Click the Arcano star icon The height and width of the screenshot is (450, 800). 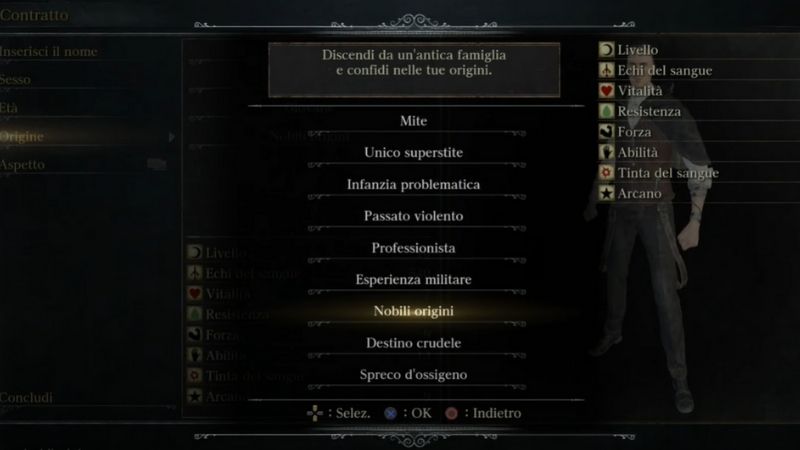[x=606, y=193]
